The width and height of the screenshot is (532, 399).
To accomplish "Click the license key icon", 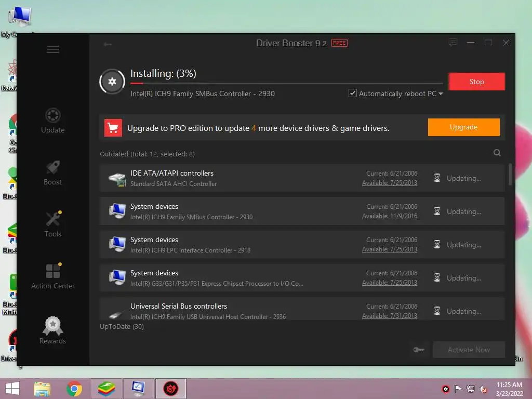I will (x=419, y=350).
